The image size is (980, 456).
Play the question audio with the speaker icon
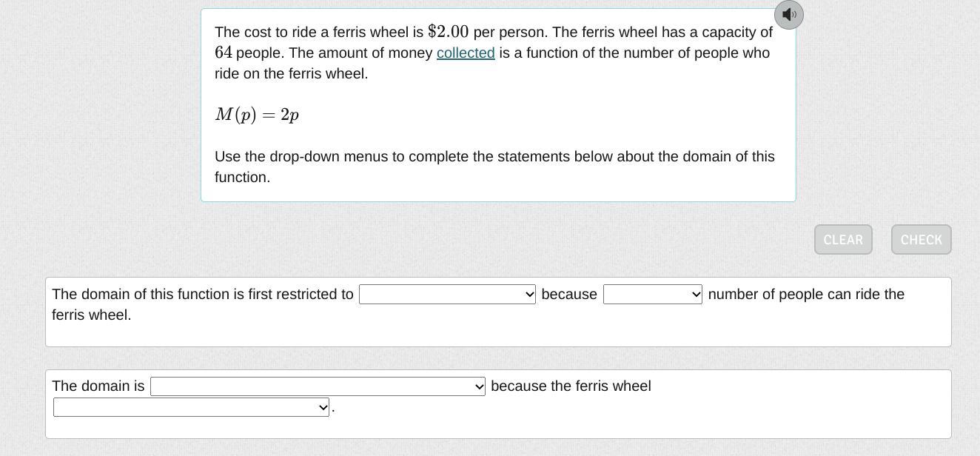(788, 15)
